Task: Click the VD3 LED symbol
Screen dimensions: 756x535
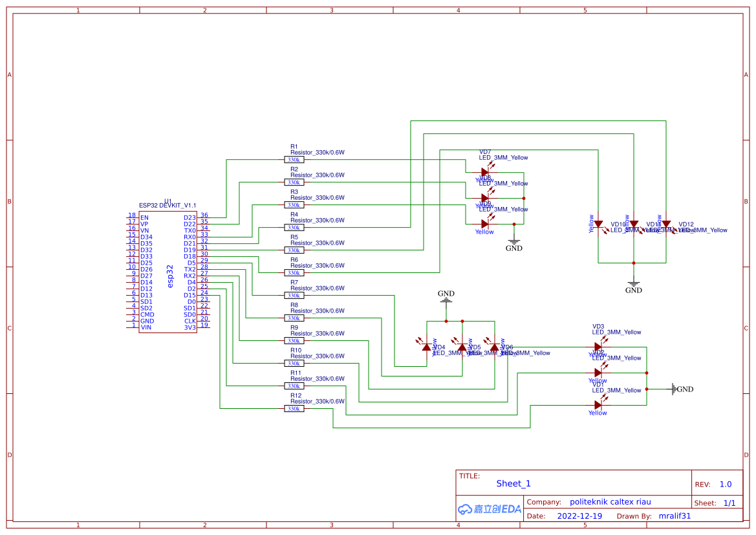Action: [x=598, y=346]
